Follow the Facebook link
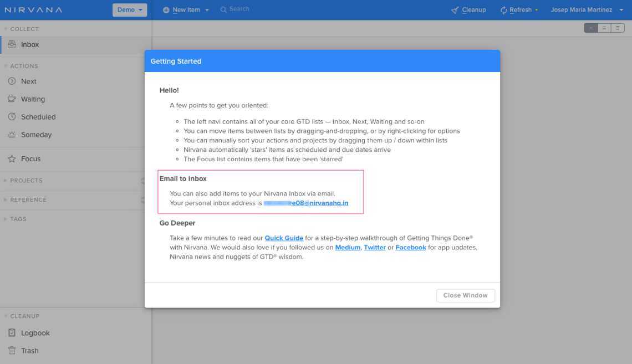This screenshot has width=632, height=364. 411,247
